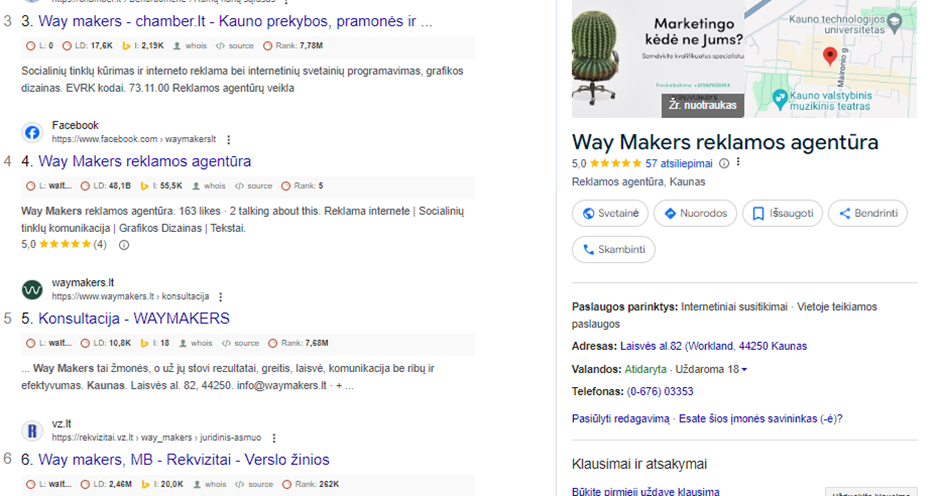Screen dimensions: 940x496
Task: Click the rating info icon under the Facebook result
Action: click(x=124, y=245)
